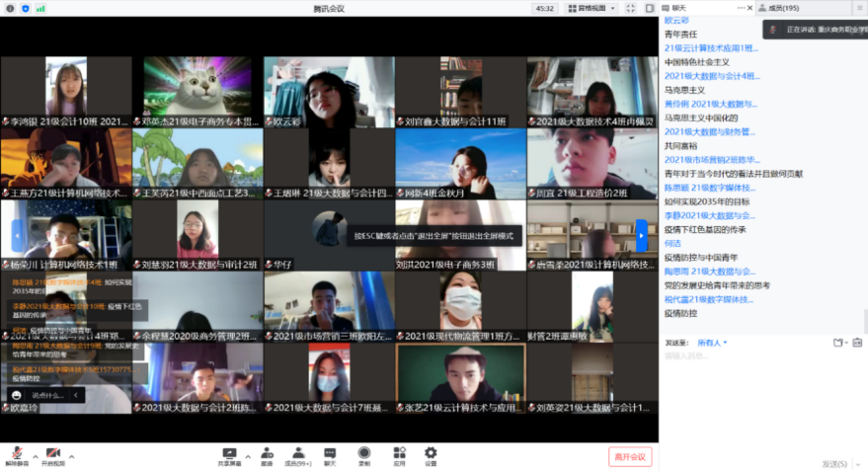Open meeting Settings (设置) gear icon
868x471 pixels.
[431, 455]
